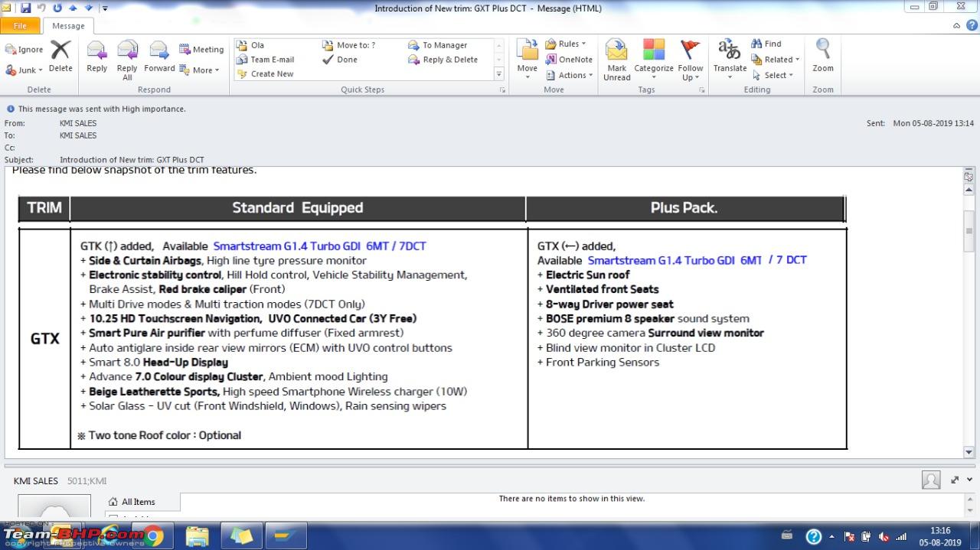980x550 pixels.
Task: Open the Select dropdown
Action: [x=773, y=75]
